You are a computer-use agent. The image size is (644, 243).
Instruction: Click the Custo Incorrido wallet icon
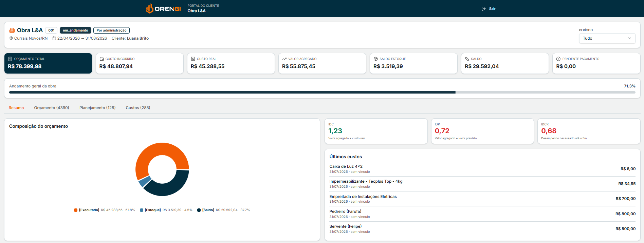point(102,59)
